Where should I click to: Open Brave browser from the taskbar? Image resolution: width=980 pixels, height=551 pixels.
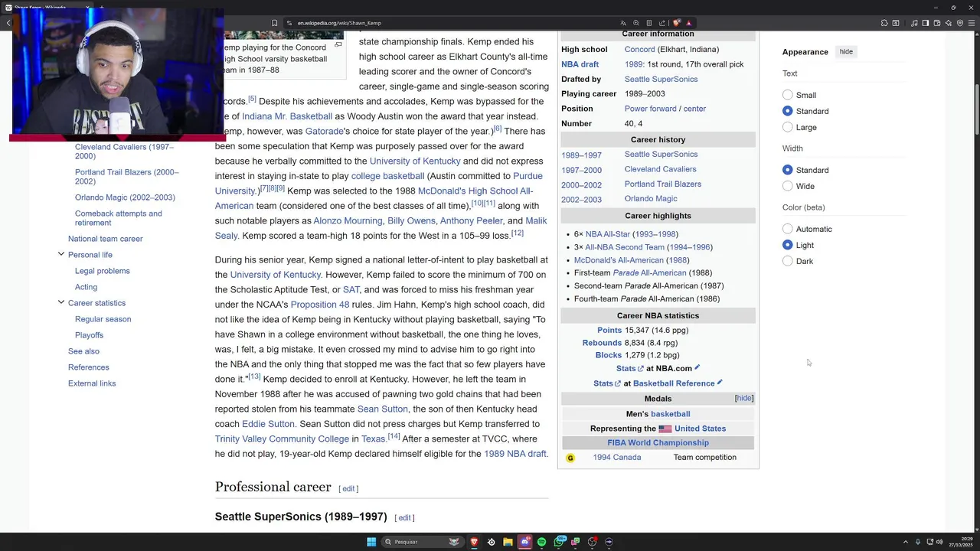(x=474, y=542)
